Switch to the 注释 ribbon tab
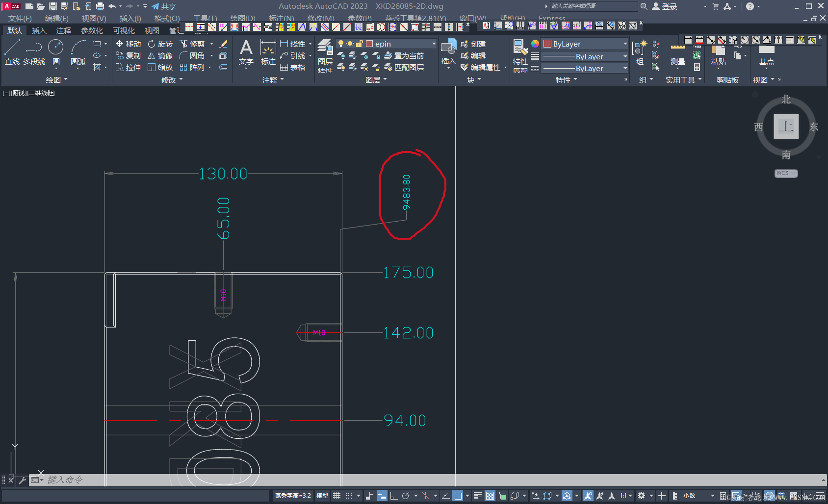Image resolution: width=828 pixels, height=504 pixels. click(x=64, y=30)
